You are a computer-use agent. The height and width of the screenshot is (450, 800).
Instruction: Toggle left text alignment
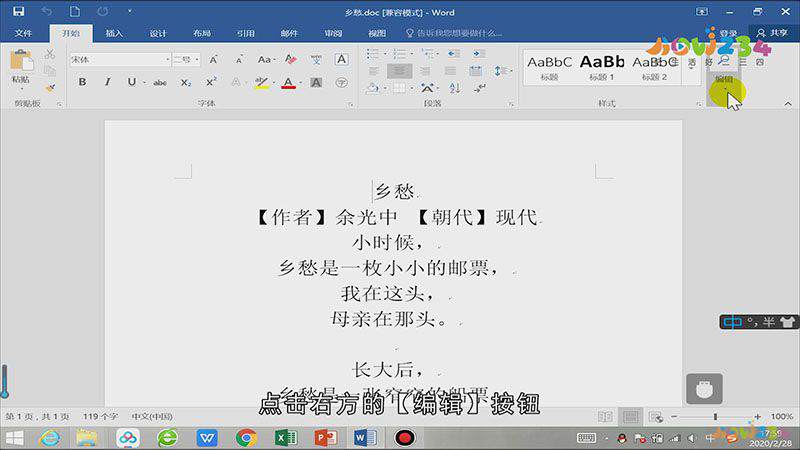point(374,71)
